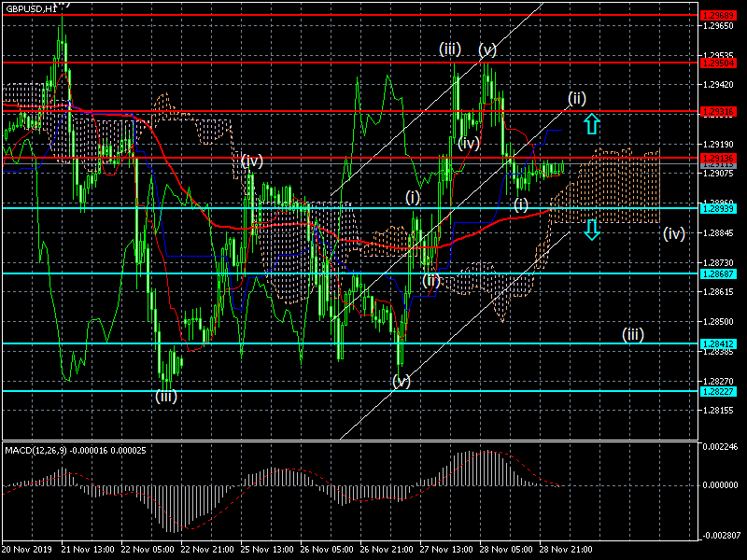
Task: Select the 1.29689 red price label
Action: pos(718,16)
